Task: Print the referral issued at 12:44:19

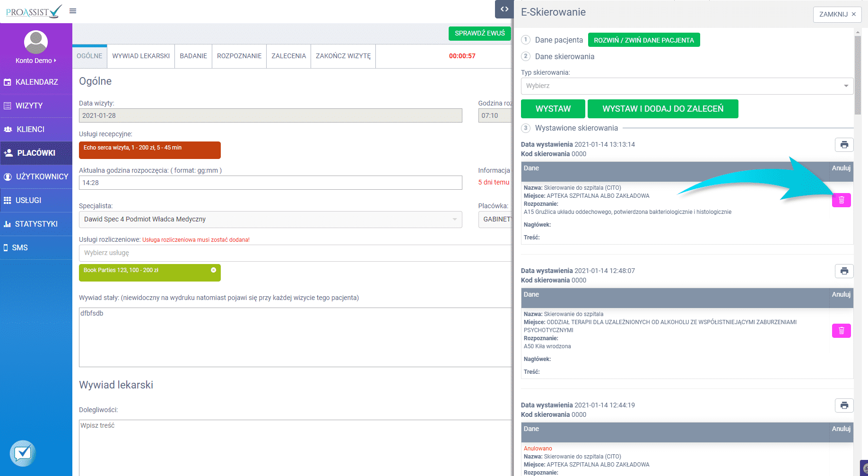Action: [x=844, y=405]
